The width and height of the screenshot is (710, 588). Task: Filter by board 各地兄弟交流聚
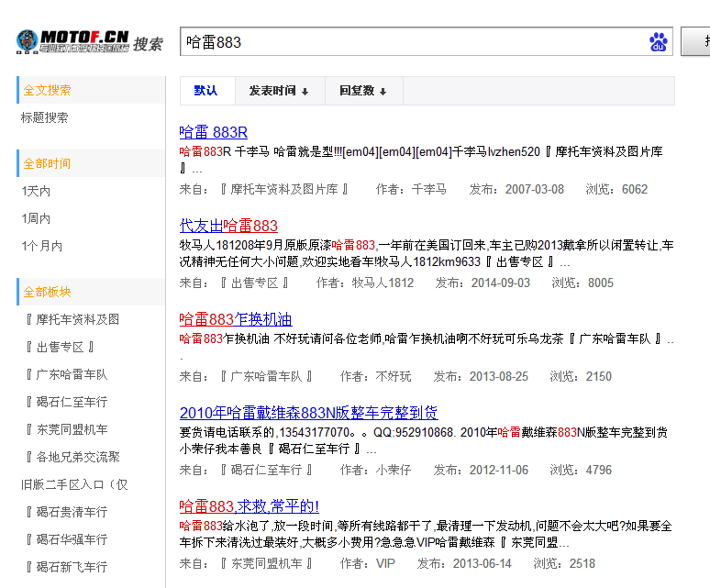click(x=72, y=457)
